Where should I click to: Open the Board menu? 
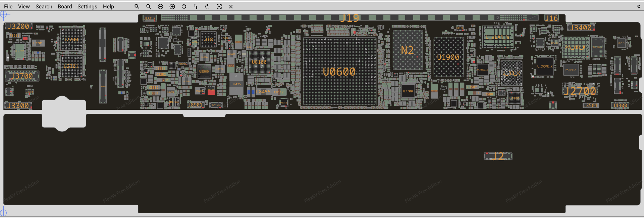tap(65, 6)
